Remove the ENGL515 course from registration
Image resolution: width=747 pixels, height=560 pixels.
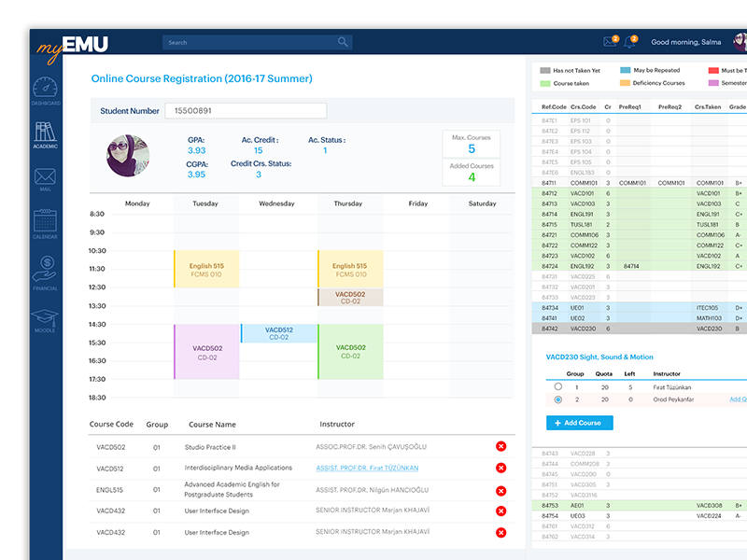point(501,489)
